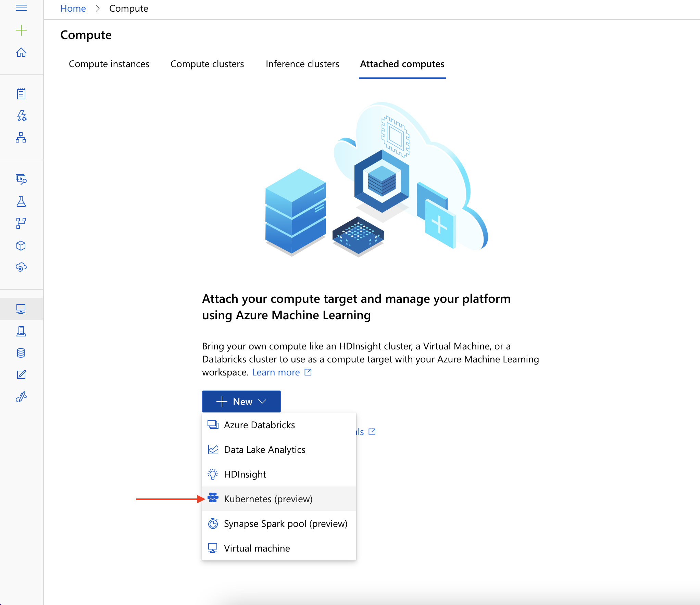The width and height of the screenshot is (700, 605).
Task: Click the Data Lake Analytics chart icon
Action: point(213,449)
